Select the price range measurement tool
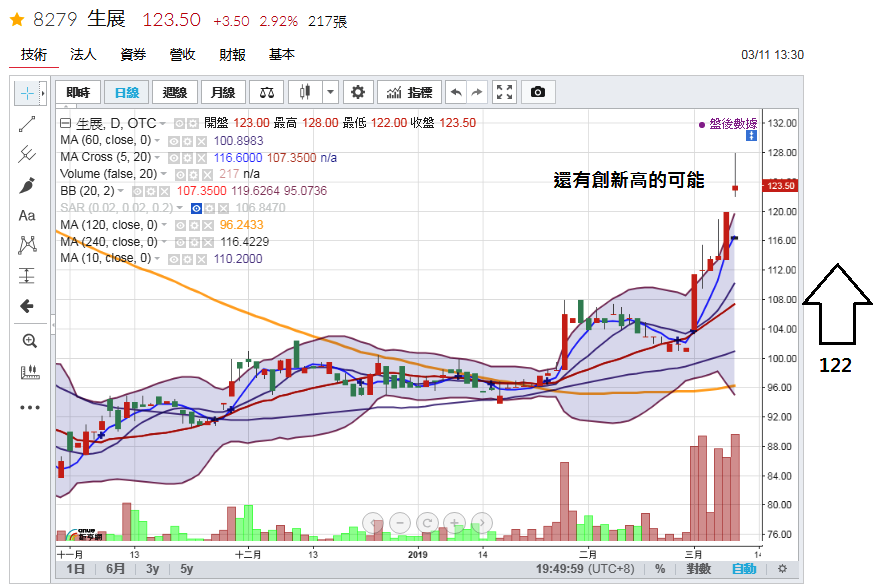This screenshot has width=895, height=586. [27, 276]
